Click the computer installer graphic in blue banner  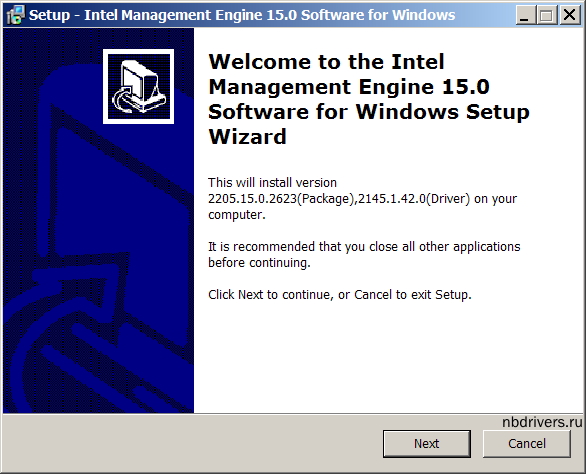pos(138,86)
